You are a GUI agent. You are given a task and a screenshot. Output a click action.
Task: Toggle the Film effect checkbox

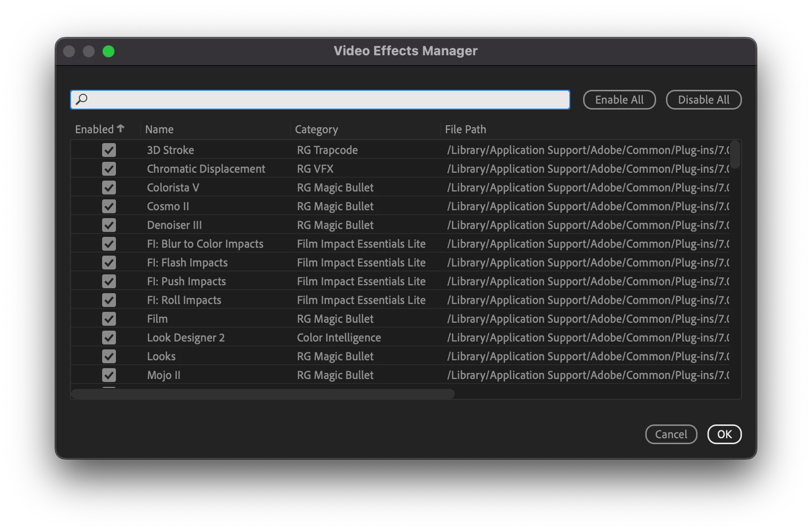[109, 319]
